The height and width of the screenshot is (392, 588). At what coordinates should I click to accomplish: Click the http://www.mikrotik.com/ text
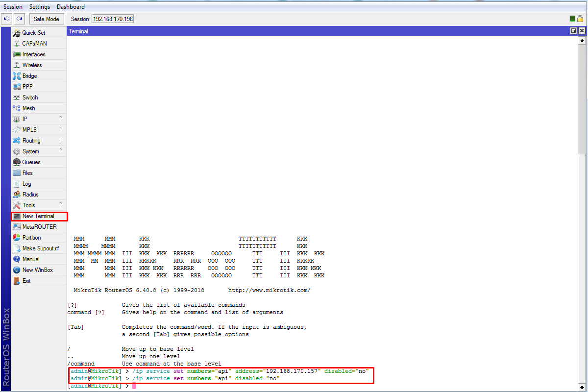coord(269,291)
